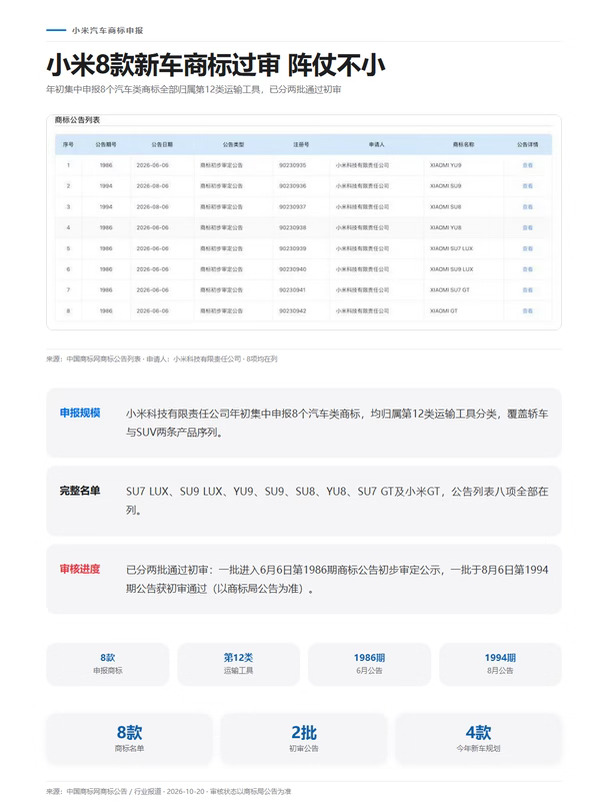The height and width of the screenshot is (812, 608).
Task: Click the 公告详情 column header
Action: tap(527, 144)
